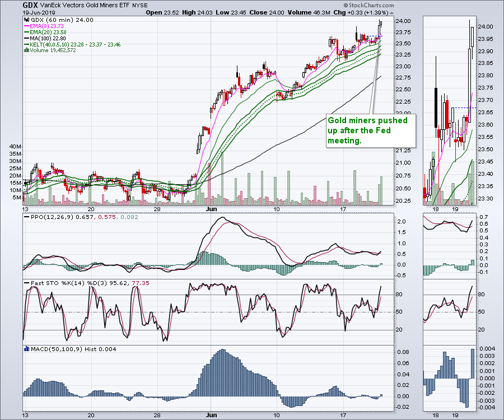Image resolution: width=504 pixels, height=420 pixels.
Task: Click the Volume 46.3M header value
Action: pyautogui.click(x=309, y=12)
